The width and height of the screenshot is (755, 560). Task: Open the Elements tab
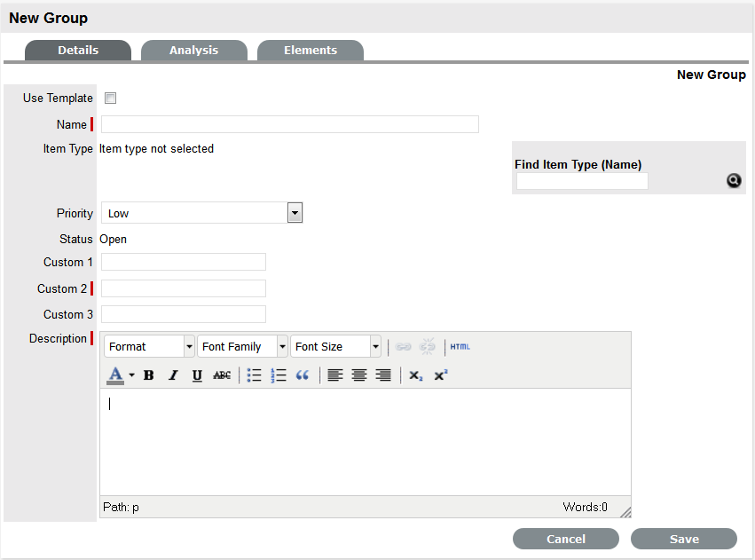pos(311,51)
